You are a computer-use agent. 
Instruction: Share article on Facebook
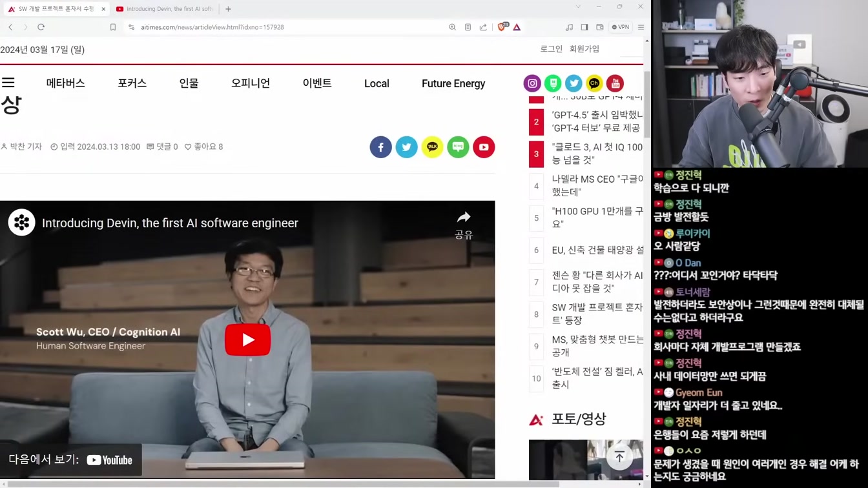click(381, 147)
